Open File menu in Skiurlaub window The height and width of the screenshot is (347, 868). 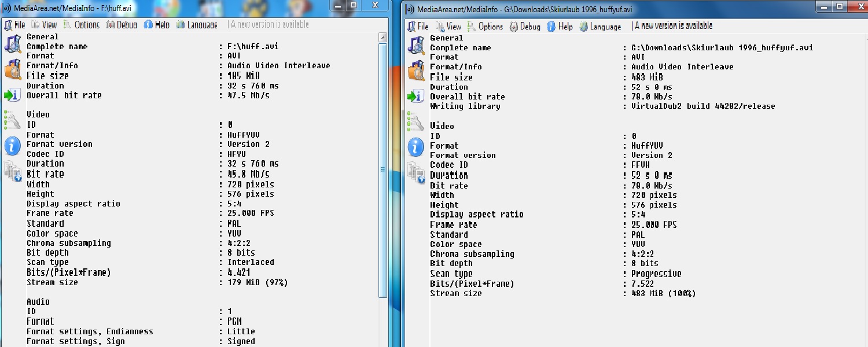coord(418,26)
